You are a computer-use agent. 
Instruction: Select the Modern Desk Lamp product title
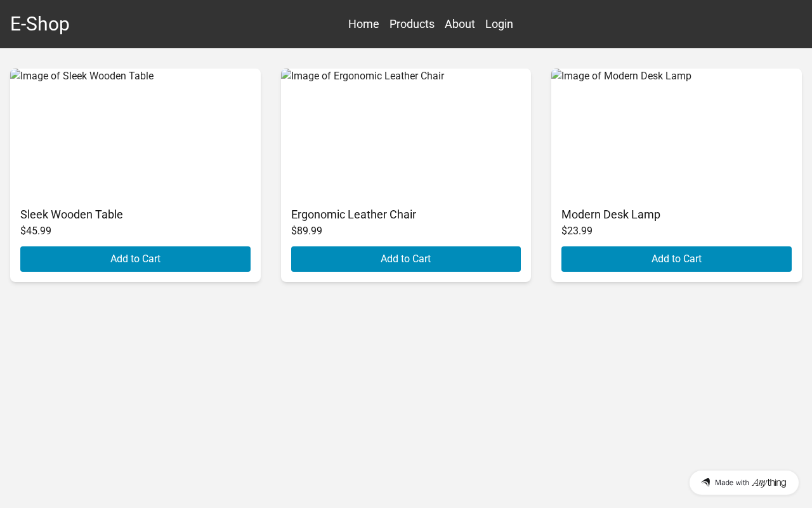click(611, 215)
